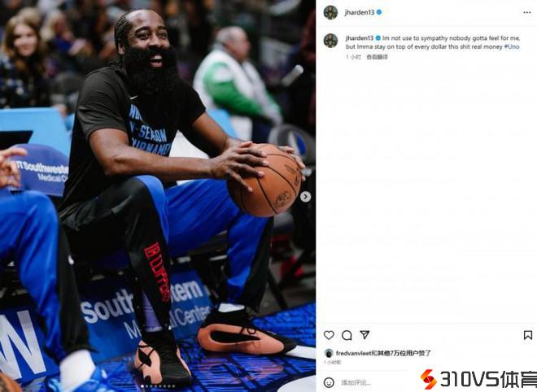Click the jharden13 username in caption

[x=360, y=38]
